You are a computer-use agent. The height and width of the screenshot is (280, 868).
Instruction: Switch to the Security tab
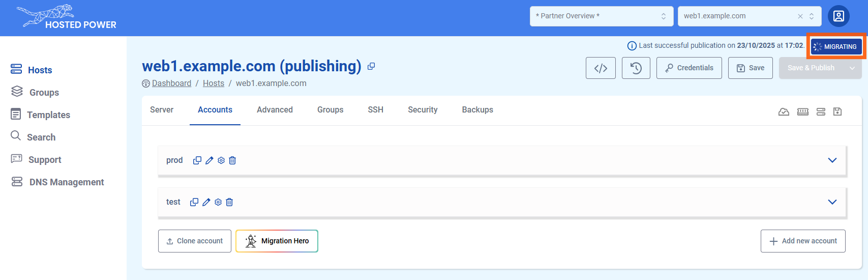click(423, 110)
